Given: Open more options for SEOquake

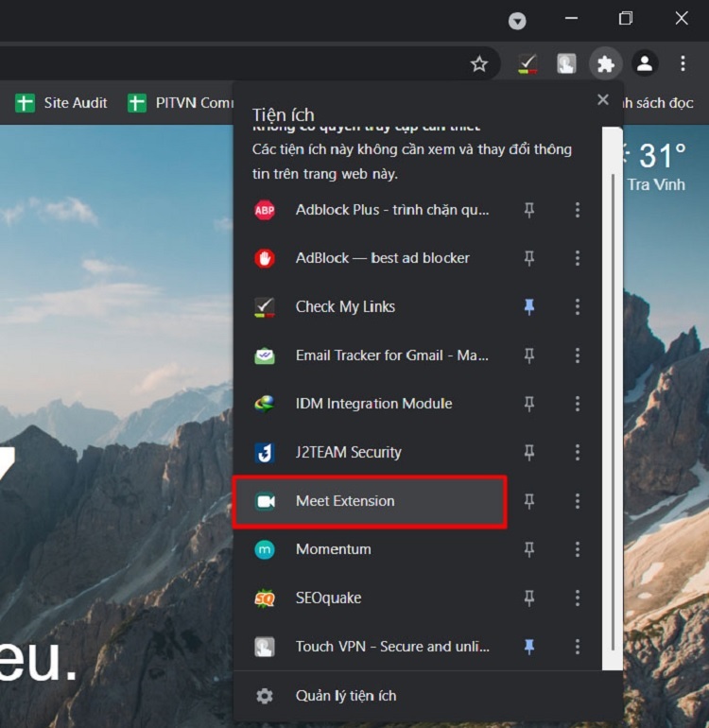Looking at the screenshot, I should click(578, 598).
